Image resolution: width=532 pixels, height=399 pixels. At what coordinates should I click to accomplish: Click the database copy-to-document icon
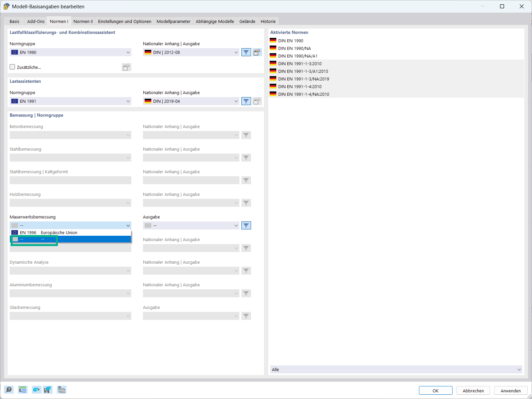(62, 390)
